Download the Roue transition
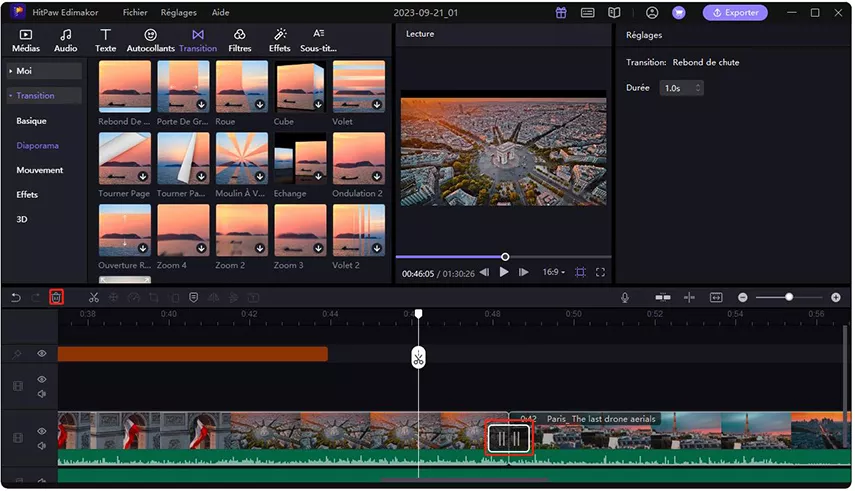The image size is (855, 491). pos(260,104)
